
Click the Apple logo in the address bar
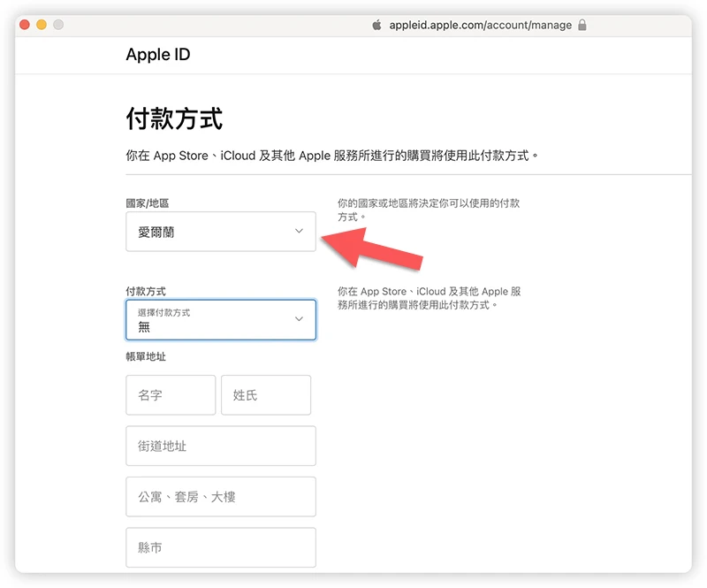(x=376, y=26)
